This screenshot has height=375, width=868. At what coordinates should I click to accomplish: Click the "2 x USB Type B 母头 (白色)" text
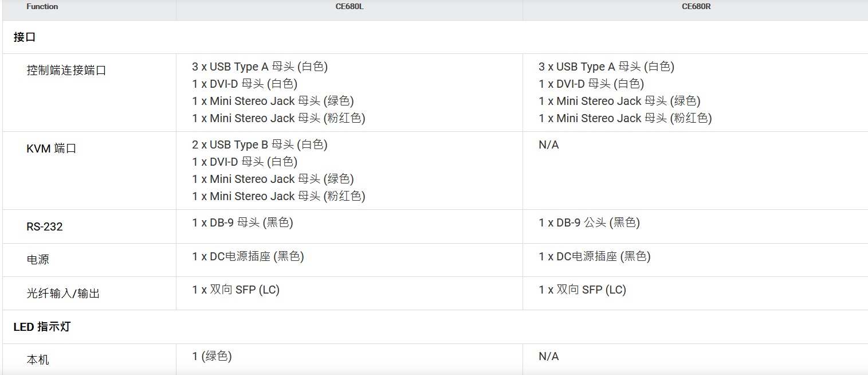260,144
